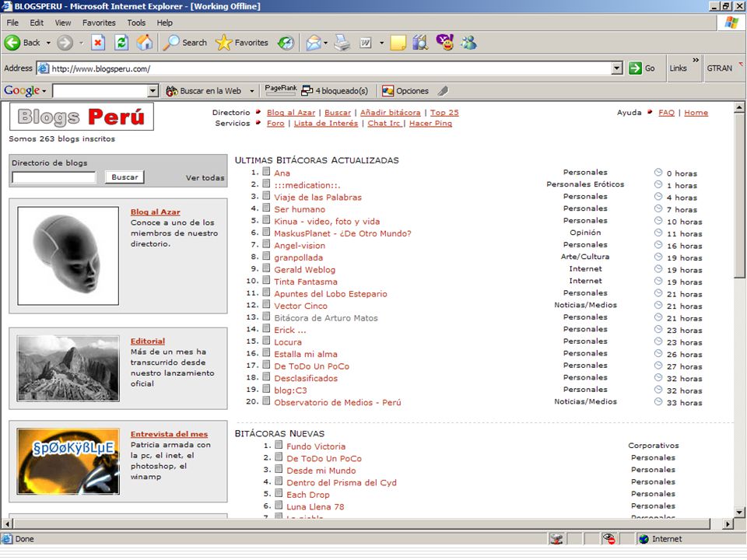Open the Favorites menu in the menu bar
The width and height of the screenshot is (747, 560).
tap(99, 23)
